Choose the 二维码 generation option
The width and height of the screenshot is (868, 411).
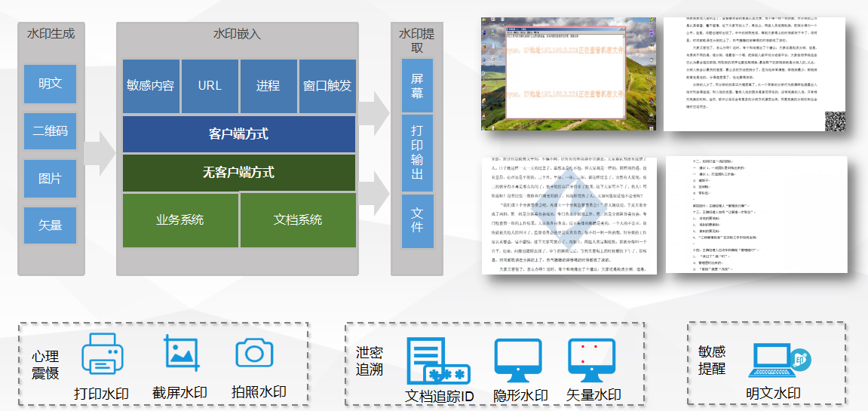[51, 131]
